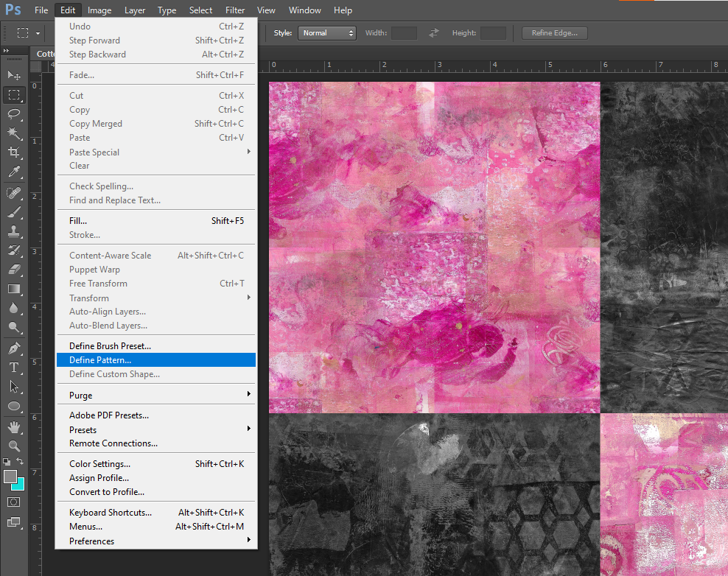This screenshot has width=728, height=576.
Task: Click the cyan background color swatch
Action: [x=21, y=485]
